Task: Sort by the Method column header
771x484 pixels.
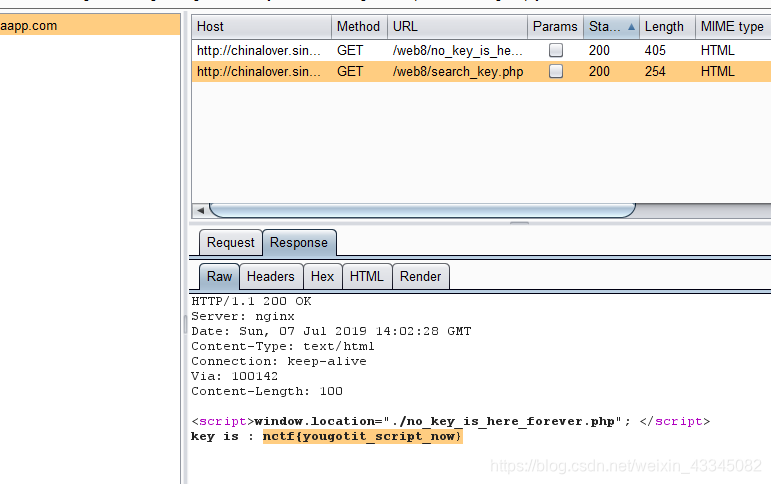Action: 359,27
